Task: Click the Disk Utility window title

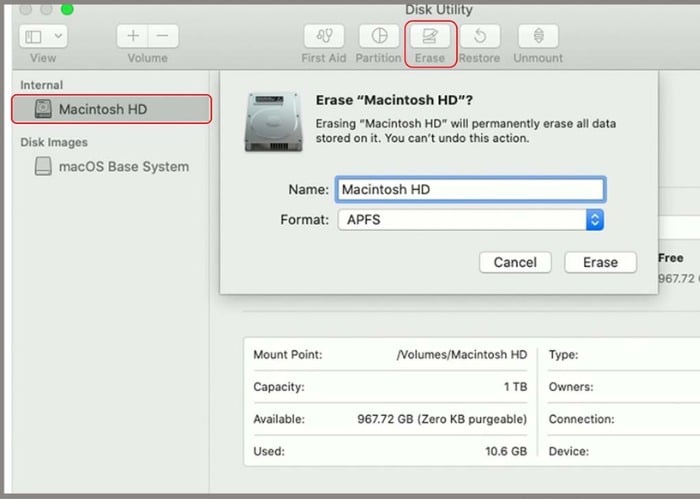Action: point(439,9)
